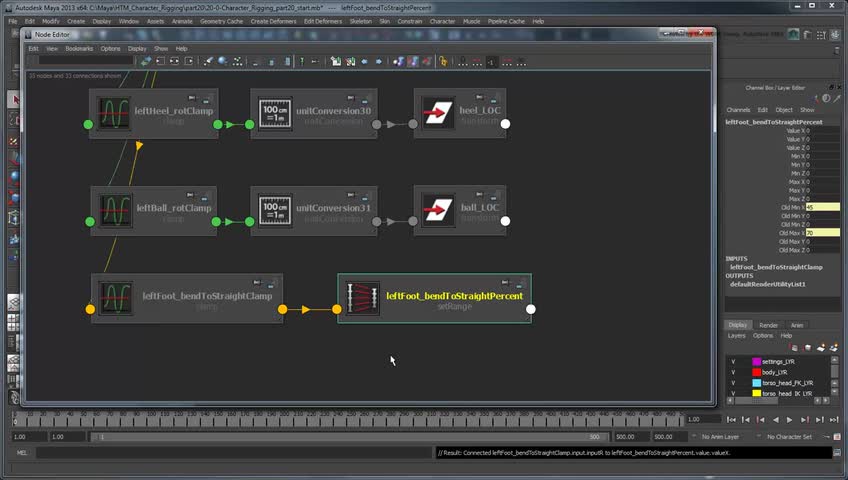Click the yellow lock icon in Node Editor toolbar
This screenshot has width=848, height=480.
pos(443,62)
